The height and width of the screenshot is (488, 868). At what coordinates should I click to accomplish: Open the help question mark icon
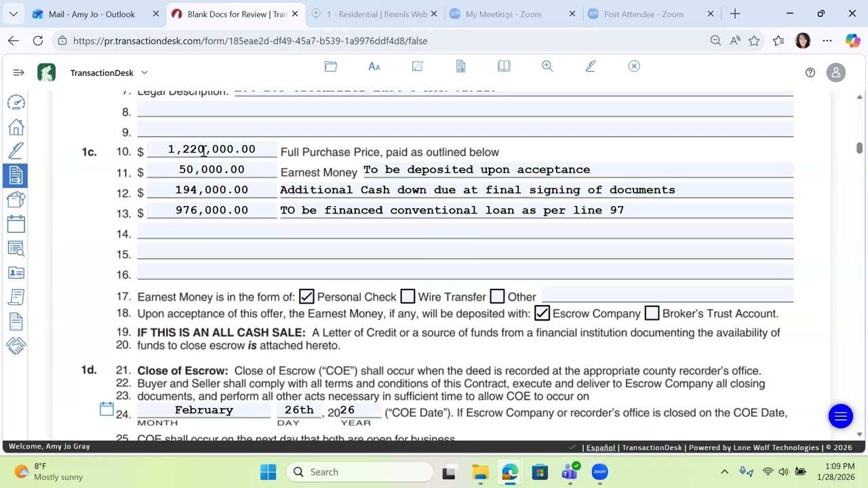pyautogui.click(x=810, y=73)
